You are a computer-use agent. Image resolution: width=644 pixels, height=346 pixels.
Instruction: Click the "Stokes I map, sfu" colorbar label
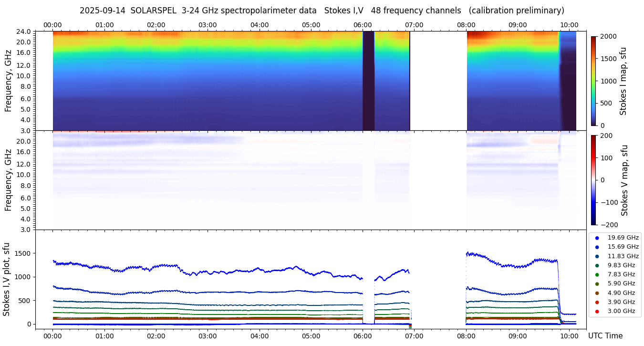point(623,81)
